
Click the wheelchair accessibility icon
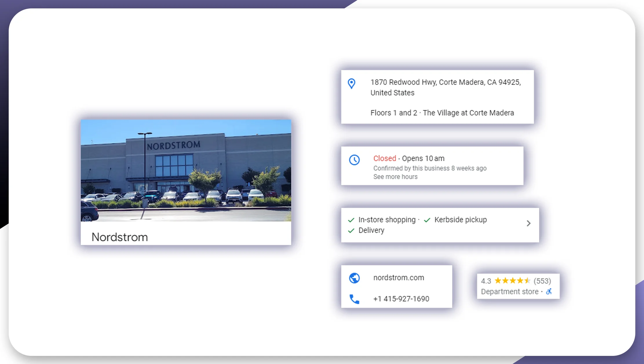(x=549, y=292)
